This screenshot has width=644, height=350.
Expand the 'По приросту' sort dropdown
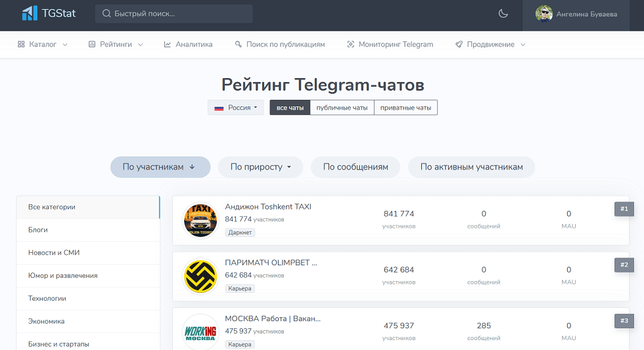coord(260,167)
